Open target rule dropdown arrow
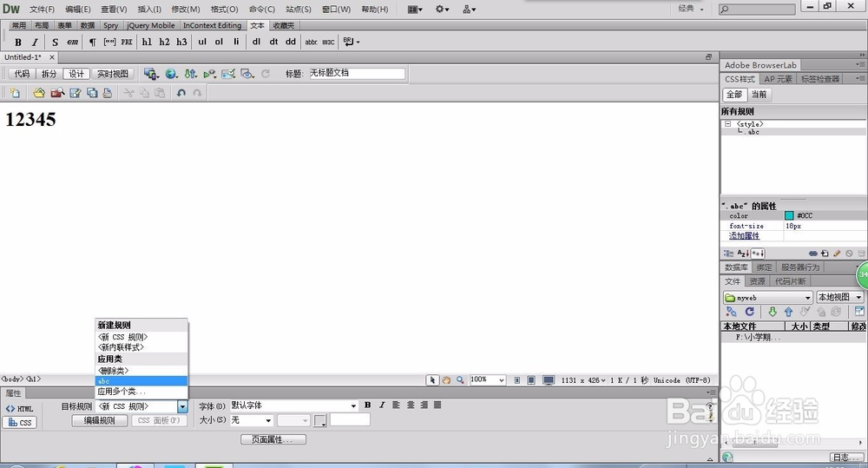 182,406
